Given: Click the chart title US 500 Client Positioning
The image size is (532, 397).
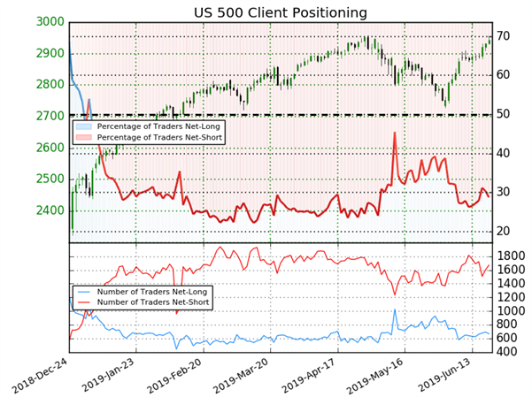Looking at the screenshot, I should 281,12.
